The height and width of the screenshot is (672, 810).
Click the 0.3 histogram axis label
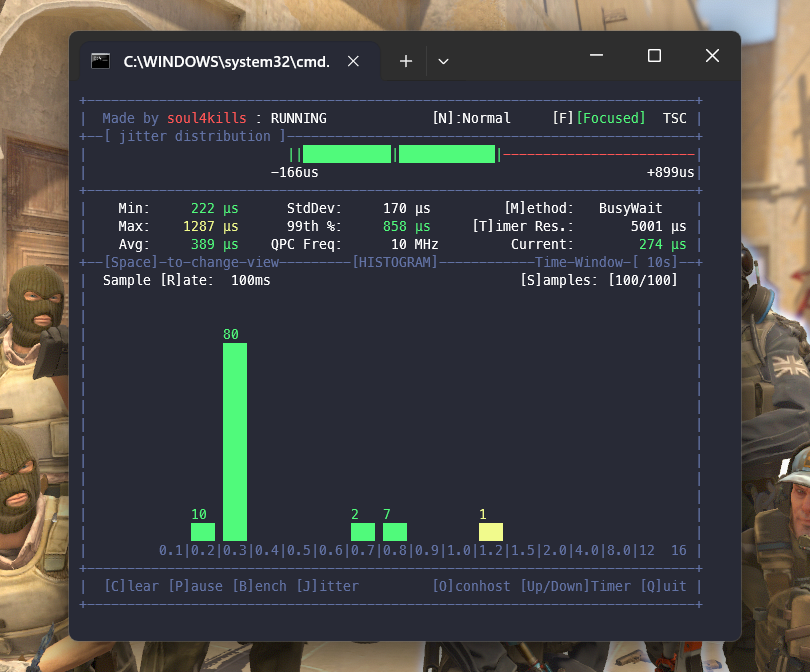click(235, 551)
